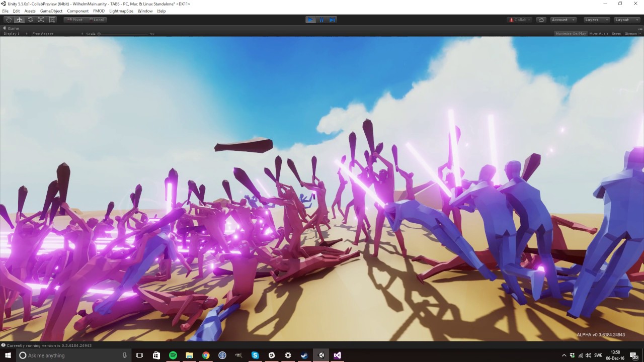Open the volume control in the tray
Image resolution: width=644 pixels, height=362 pixels.
[x=588, y=355]
